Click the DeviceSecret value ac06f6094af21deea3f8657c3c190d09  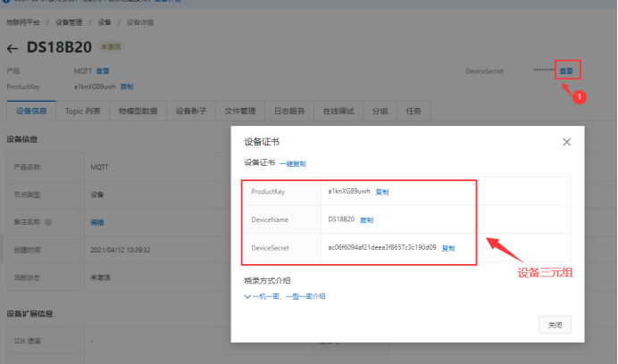click(382, 247)
